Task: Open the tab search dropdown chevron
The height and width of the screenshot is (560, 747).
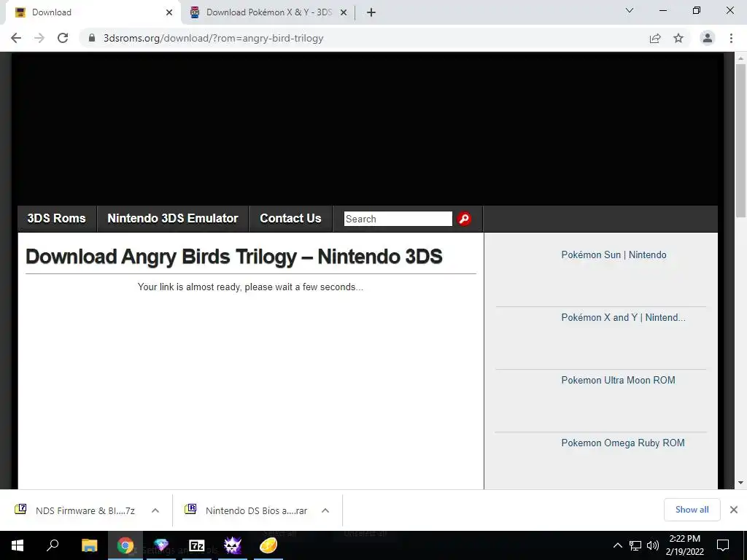Action: coord(630,10)
